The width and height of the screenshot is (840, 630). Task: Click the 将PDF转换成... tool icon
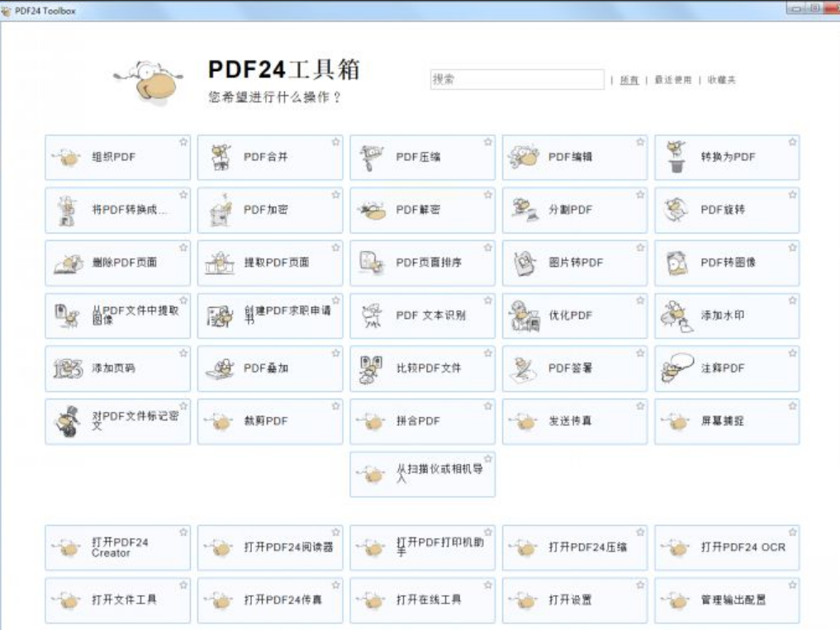click(x=66, y=210)
